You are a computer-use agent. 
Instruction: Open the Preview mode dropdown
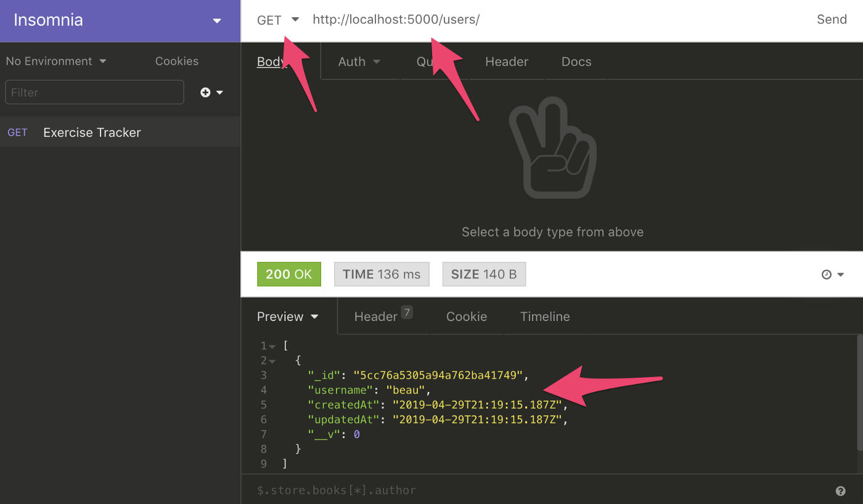coord(288,317)
